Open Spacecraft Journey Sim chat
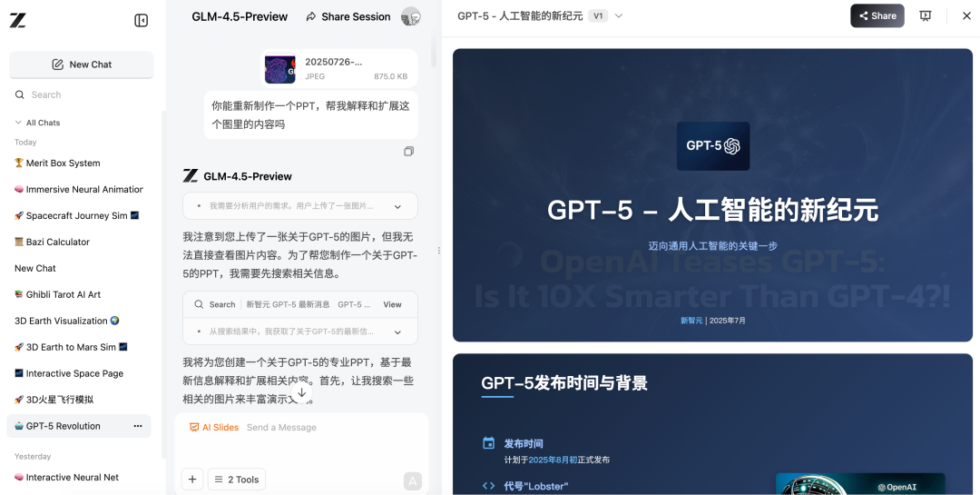Image resolution: width=980 pixels, height=495 pixels. point(79,215)
